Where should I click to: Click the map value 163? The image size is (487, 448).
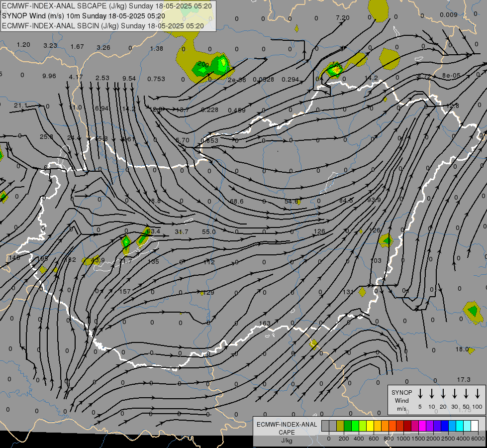pos(265,324)
